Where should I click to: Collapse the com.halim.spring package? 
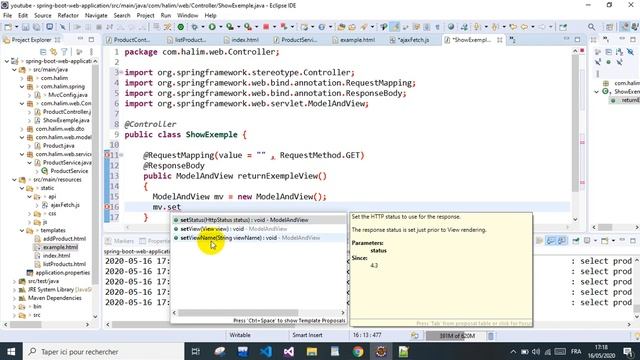[22, 87]
